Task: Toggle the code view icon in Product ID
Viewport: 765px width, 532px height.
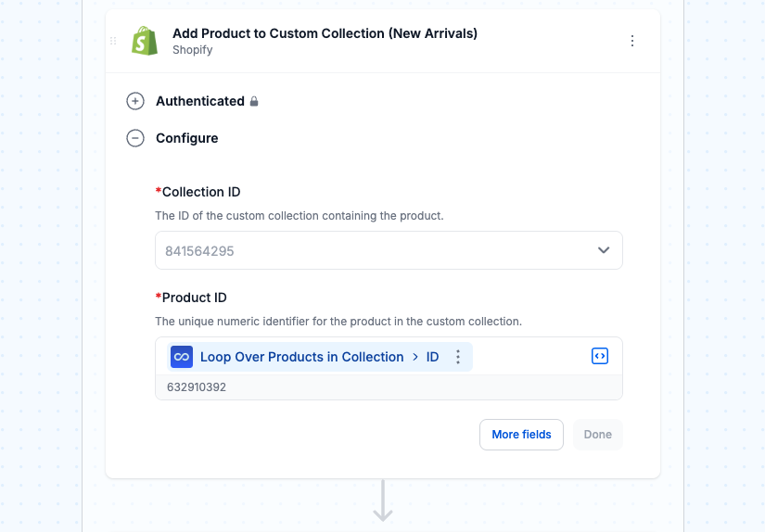Action: point(600,356)
